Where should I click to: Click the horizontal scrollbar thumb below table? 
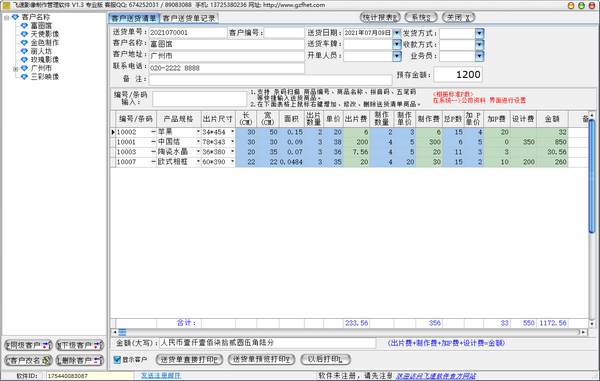pos(122,332)
